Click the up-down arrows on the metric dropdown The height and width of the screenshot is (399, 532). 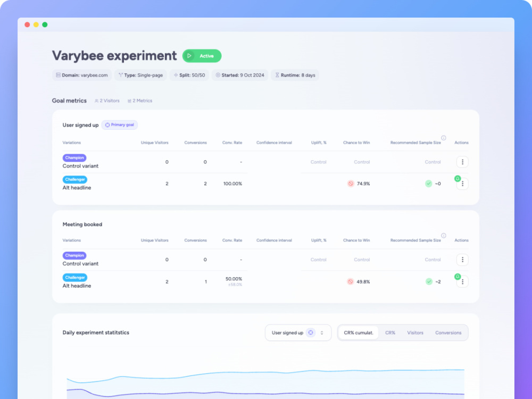(x=322, y=333)
